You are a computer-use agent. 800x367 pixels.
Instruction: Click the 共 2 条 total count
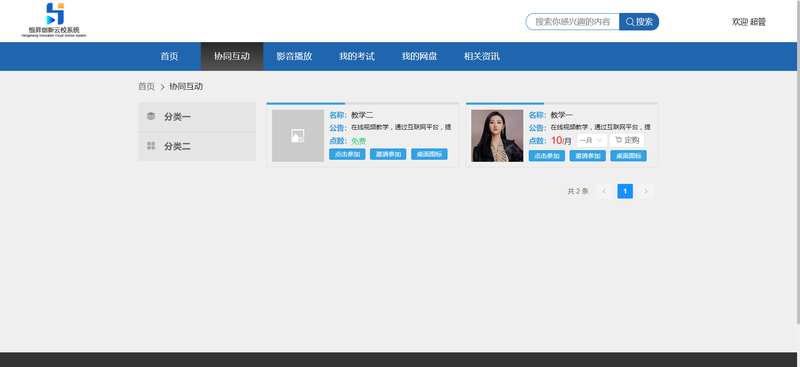click(578, 191)
